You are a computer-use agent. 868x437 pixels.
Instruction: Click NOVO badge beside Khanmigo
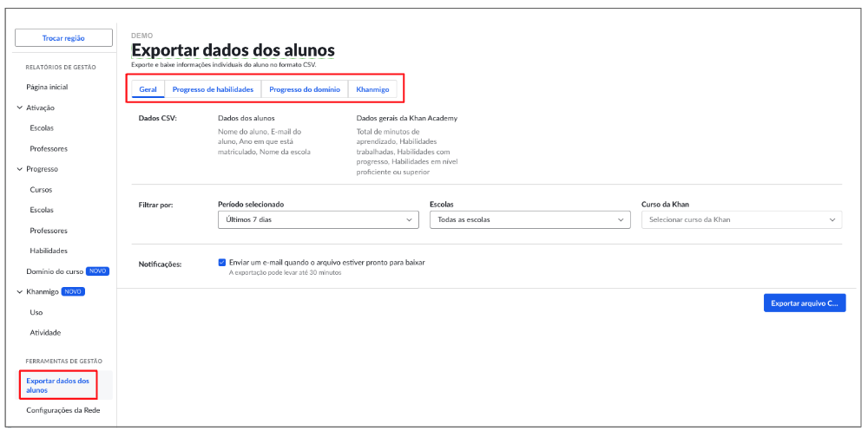coord(73,292)
